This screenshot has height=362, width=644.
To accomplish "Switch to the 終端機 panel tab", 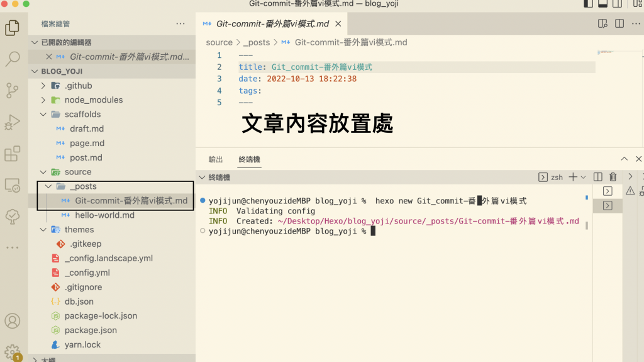I will [x=249, y=159].
